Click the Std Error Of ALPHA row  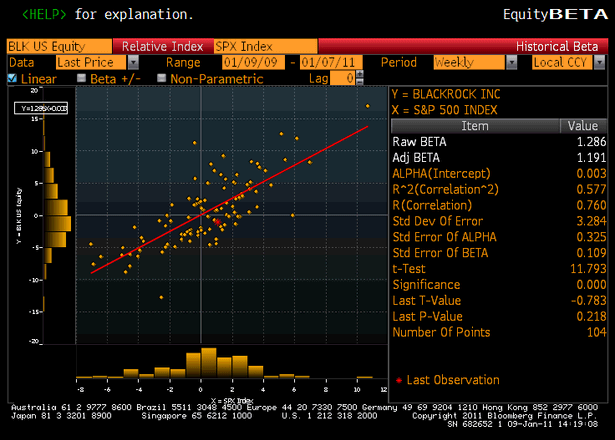pyautogui.click(x=499, y=237)
